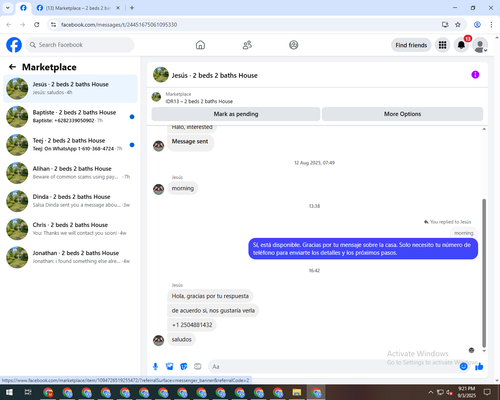
Task: Open the Friends icon in top navigation
Action: [247, 45]
